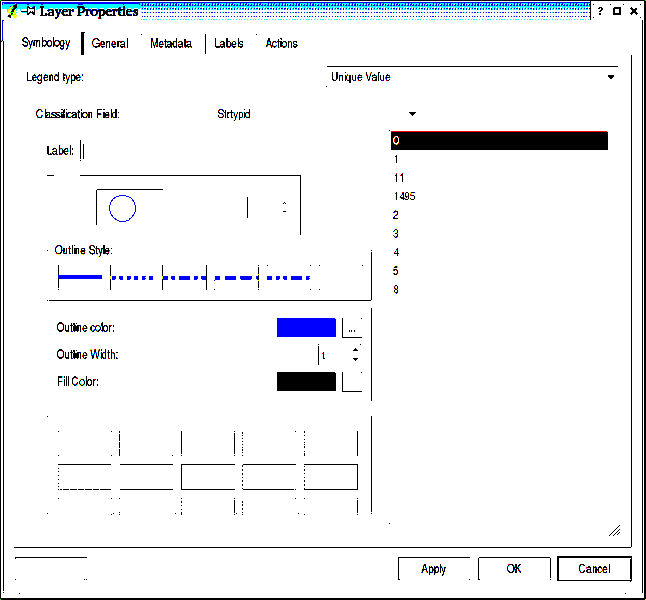Viewport: 646px width, 600px height.
Task: Switch to the General tab
Action: pos(110,43)
